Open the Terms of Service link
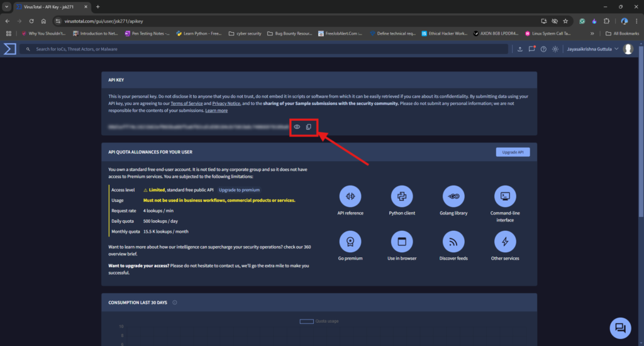This screenshot has width=644, height=346. (186, 104)
